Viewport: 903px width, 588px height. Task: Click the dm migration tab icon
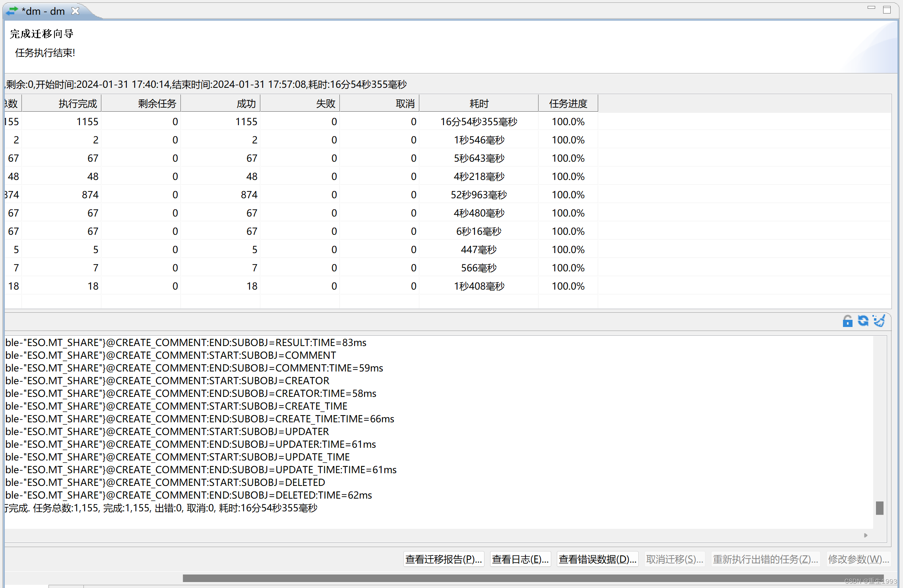[x=12, y=11]
